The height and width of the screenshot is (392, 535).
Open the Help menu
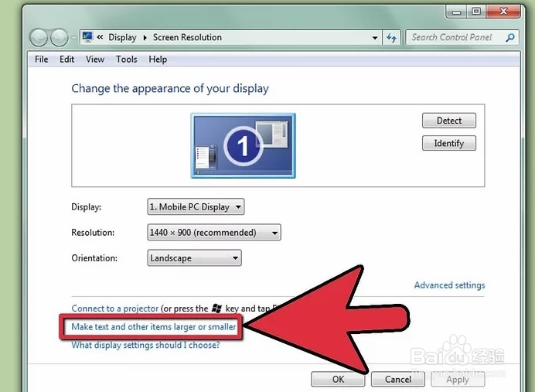click(x=158, y=60)
